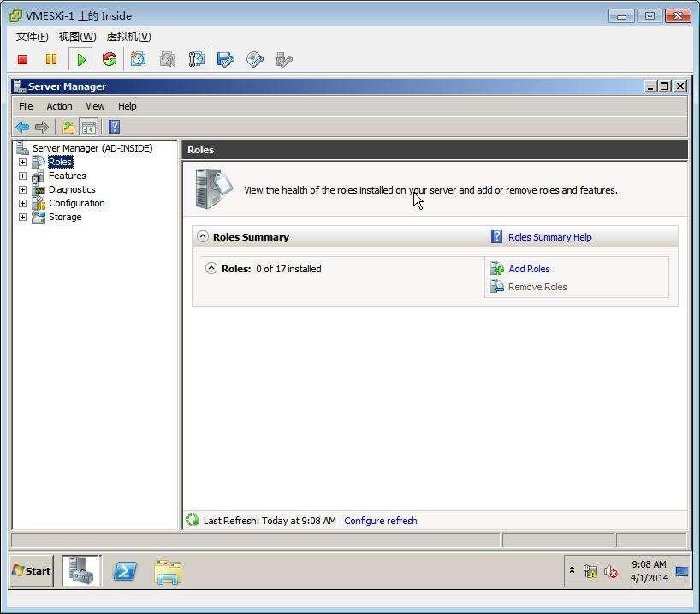This screenshot has width=700, height=614.
Task: Open the 文件(F) menu
Action: click(x=33, y=37)
